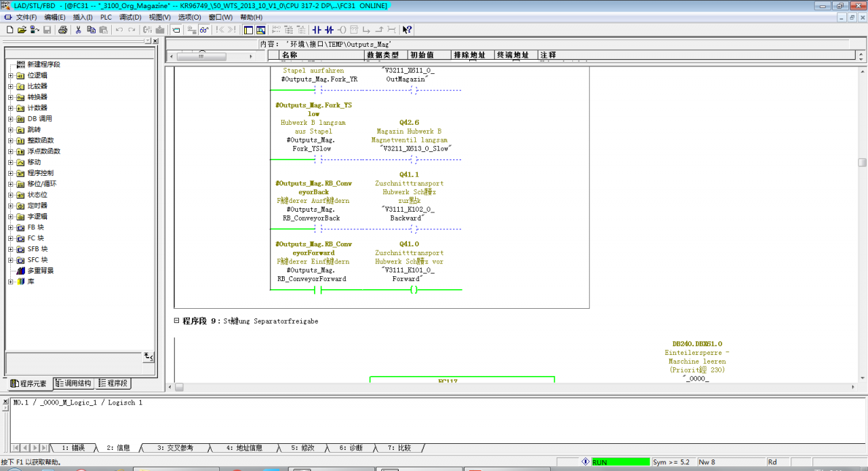Click the 初始值 column header
Viewport: 868px width, 471px height.
tap(429, 55)
